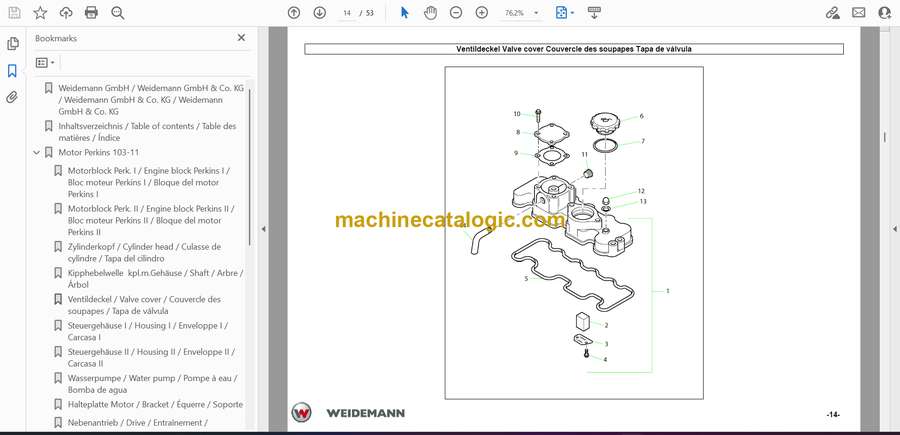The image size is (900, 435).
Task: Print the document
Action: (x=91, y=13)
